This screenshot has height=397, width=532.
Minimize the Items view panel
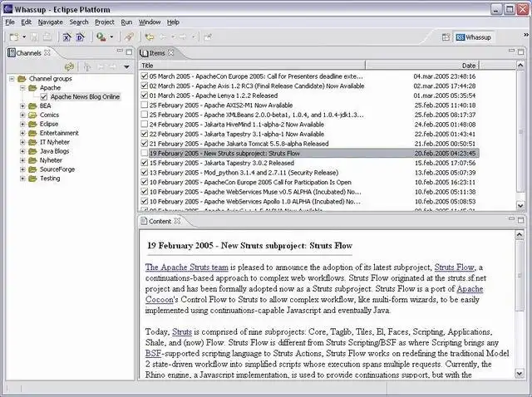(x=511, y=51)
